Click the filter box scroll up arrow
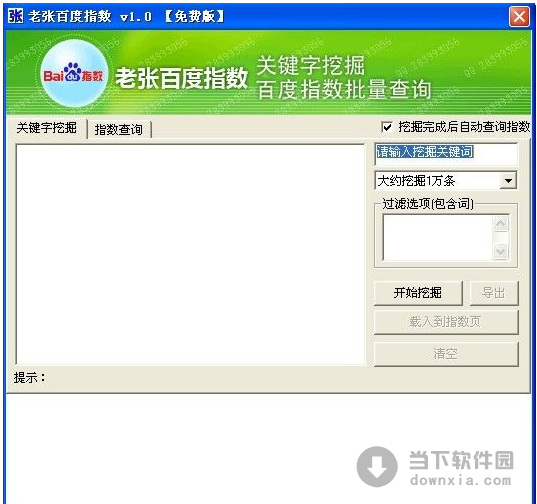537x504 pixels. click(x=501, y=224)
